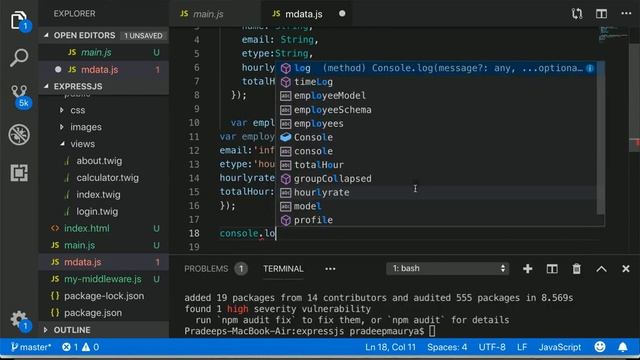The height and width of the screenshot is (360, 640).
Task: Change file encoding UTF-8
Action: tap(492, 347)
